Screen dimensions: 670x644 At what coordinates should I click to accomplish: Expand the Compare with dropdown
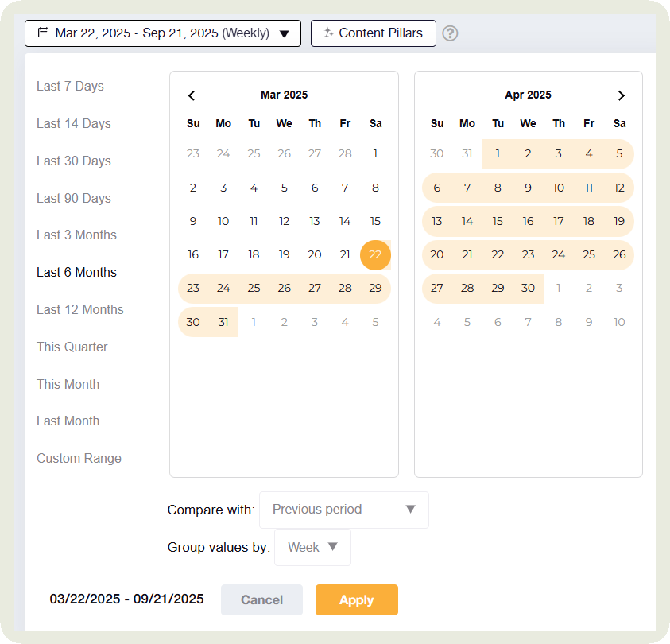click(x=343, y=510)
